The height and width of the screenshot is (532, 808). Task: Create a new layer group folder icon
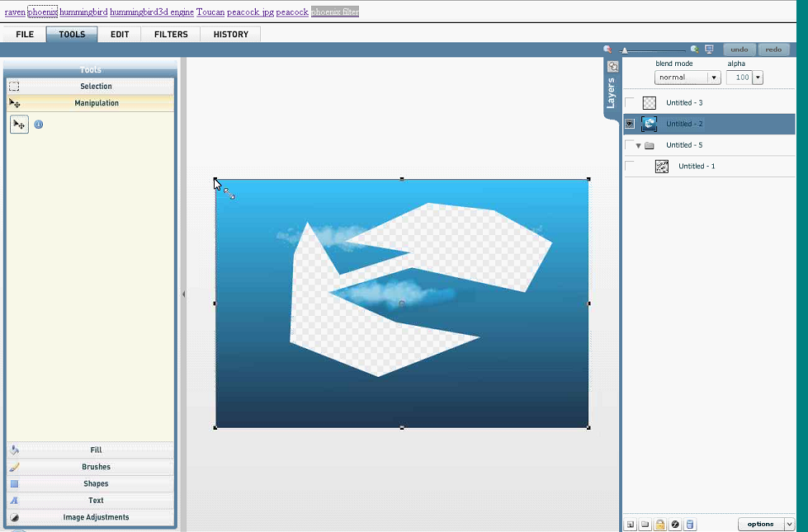click(645, 525)
